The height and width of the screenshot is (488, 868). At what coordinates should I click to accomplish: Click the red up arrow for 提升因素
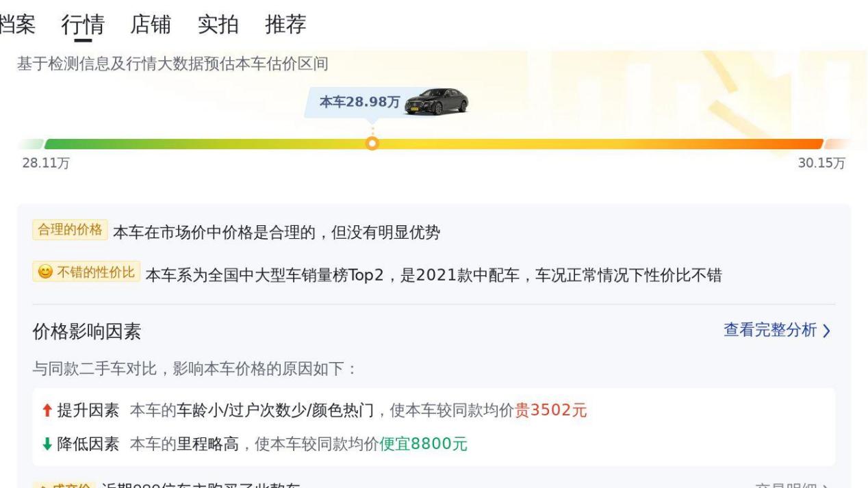coord(45,411)
